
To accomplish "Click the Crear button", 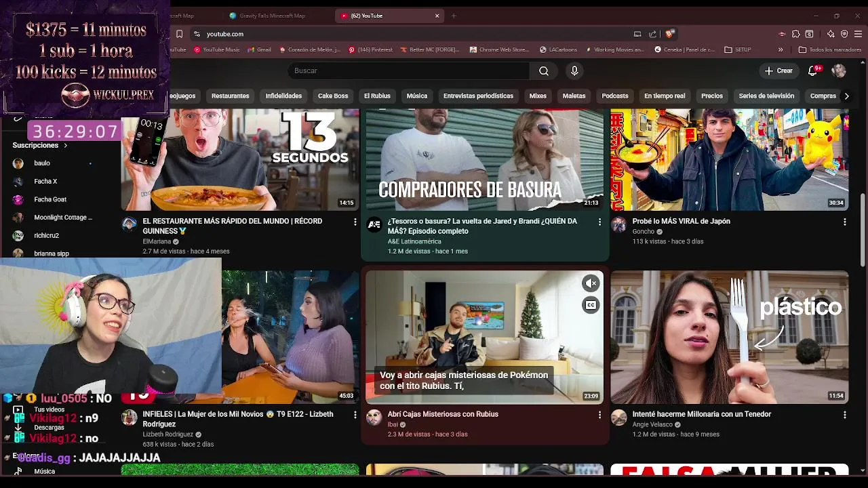I will [778, 70].
